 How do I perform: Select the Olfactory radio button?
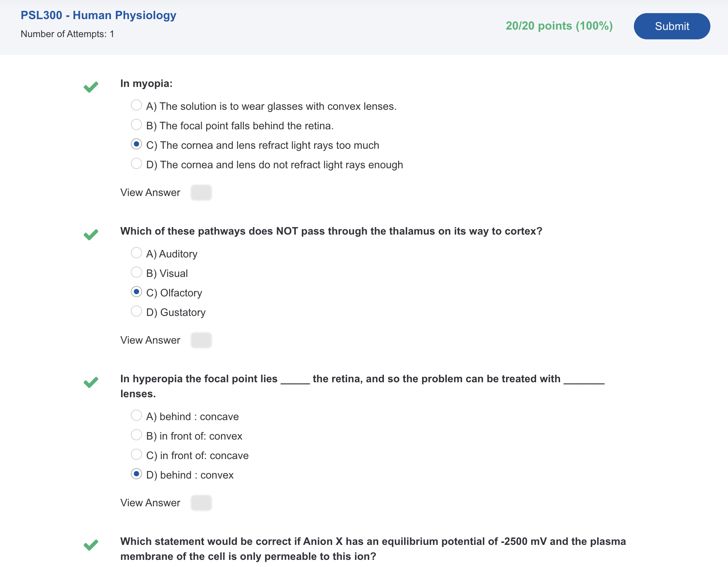pos(136,292)
